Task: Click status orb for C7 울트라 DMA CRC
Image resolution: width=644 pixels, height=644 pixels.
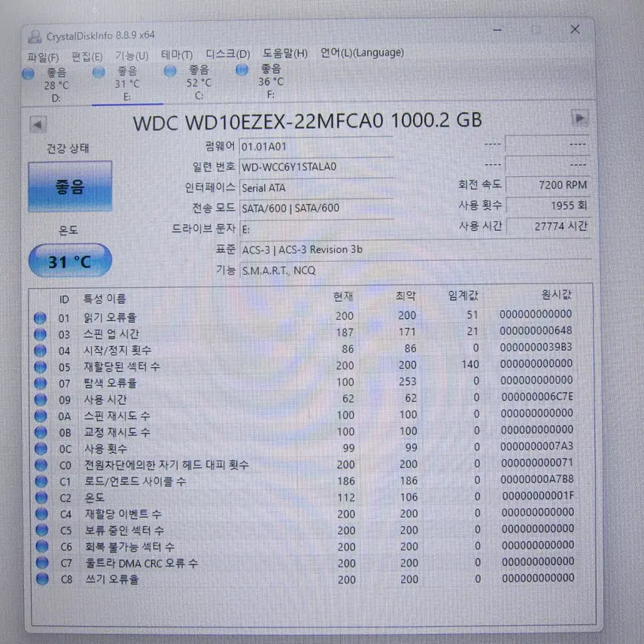Action: 42,562
